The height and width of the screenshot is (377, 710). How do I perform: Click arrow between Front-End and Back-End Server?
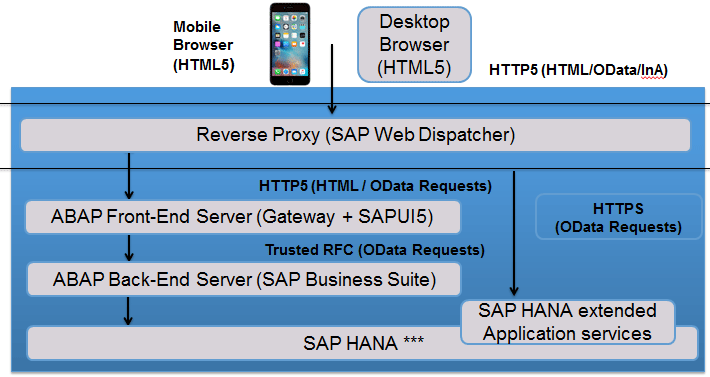(129, 248)
